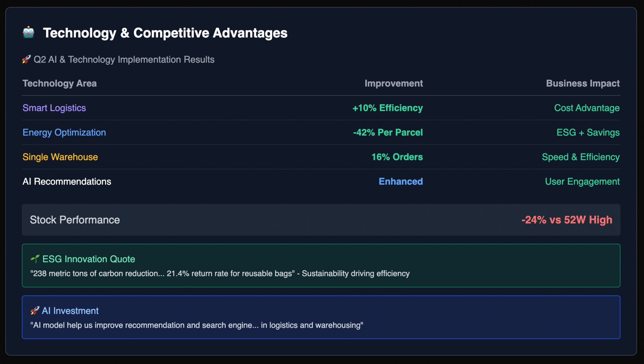Click the Stock Performance label
This screenshot has height=364, width=644.
pyautogui.click(x=75, y=220)
